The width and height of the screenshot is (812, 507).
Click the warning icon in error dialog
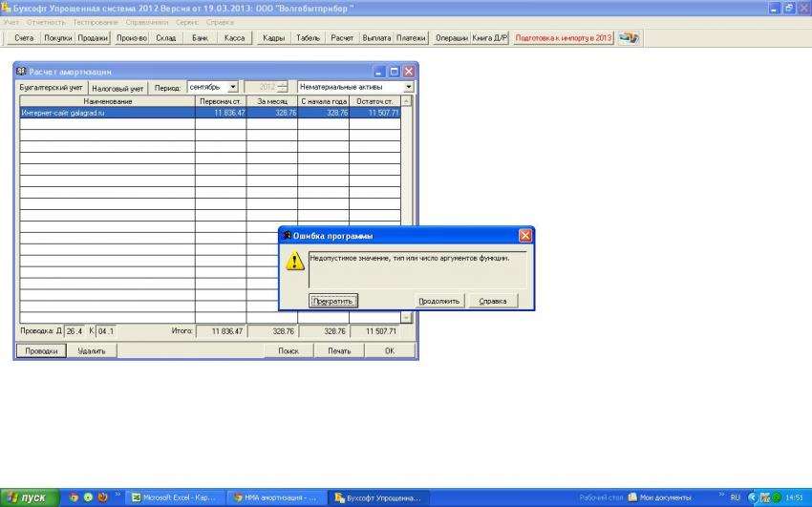(x=295, y=261)
